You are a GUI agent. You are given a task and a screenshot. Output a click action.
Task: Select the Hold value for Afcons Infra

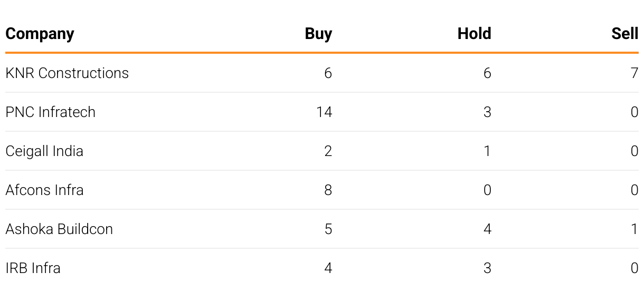[487, 190]
